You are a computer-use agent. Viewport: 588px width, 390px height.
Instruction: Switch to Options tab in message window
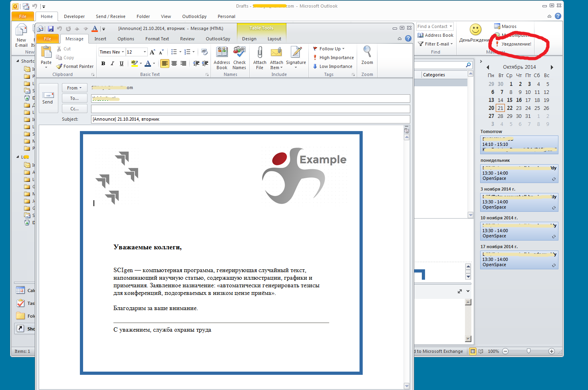[x=126, y=39]
